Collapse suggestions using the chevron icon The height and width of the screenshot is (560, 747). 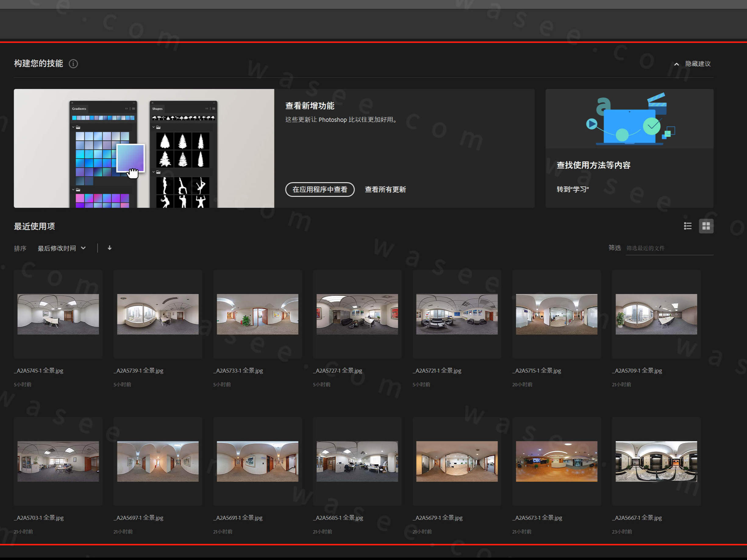click(x=677, y=63)
